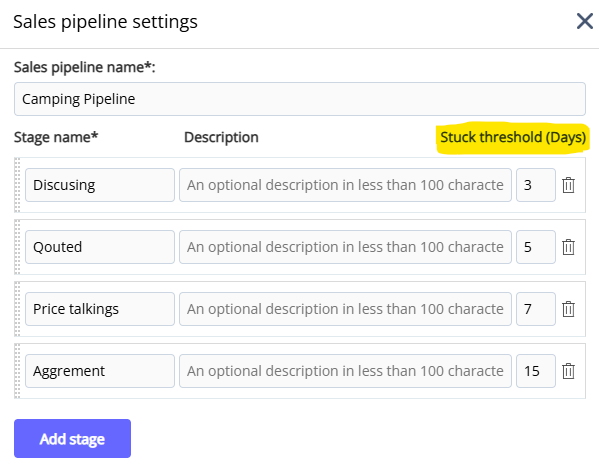Delete the Discusing stage with trash icon
The height and width of the screenshot is (464, 599).
pos(568,185)
